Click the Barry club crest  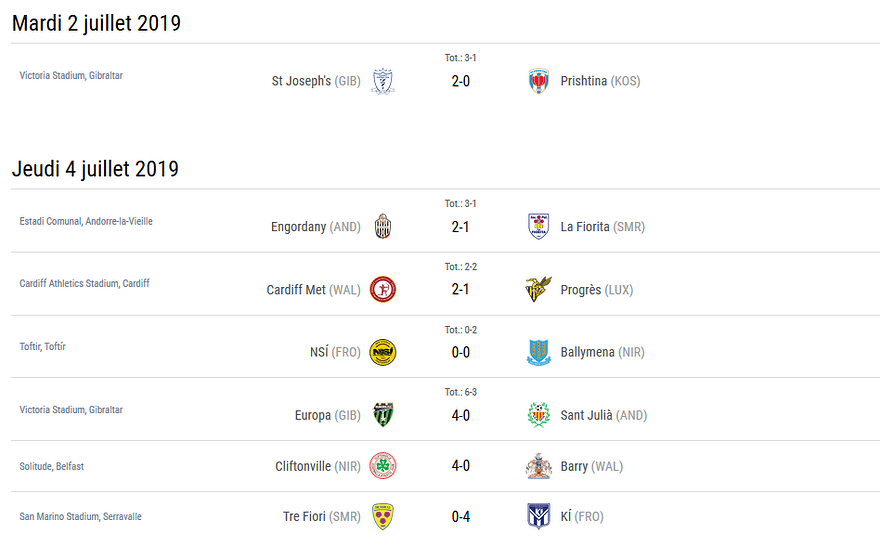(x=539, y=466)
